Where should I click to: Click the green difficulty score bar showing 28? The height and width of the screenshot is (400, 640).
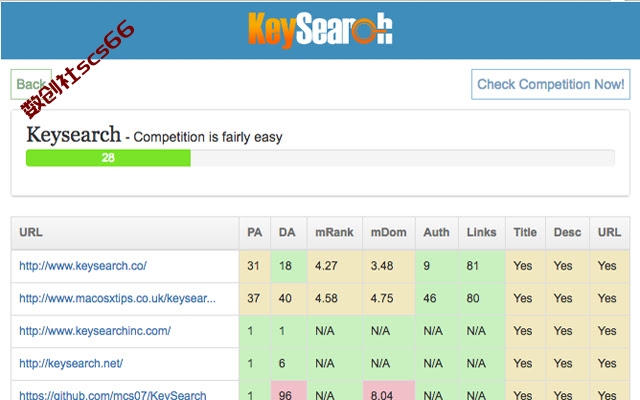(x=108, y=158)
